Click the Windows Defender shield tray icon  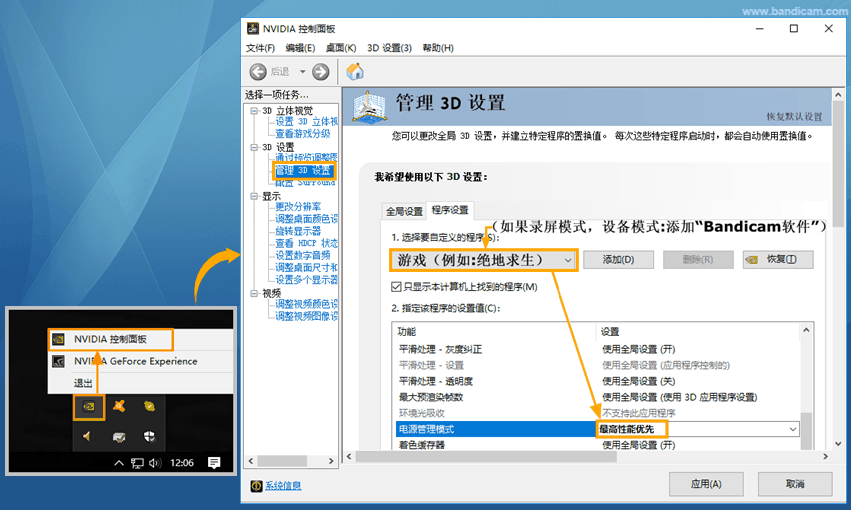[149, 436]
